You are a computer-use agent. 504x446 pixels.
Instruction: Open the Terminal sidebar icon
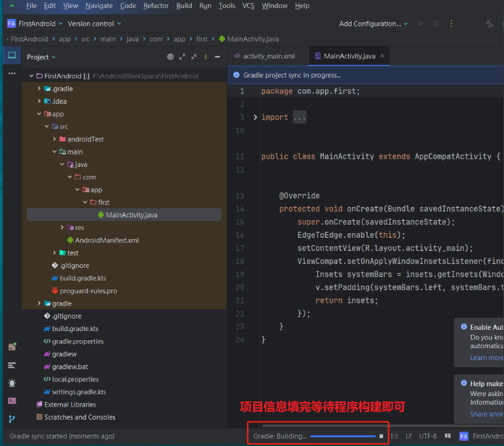coord(12,401)
